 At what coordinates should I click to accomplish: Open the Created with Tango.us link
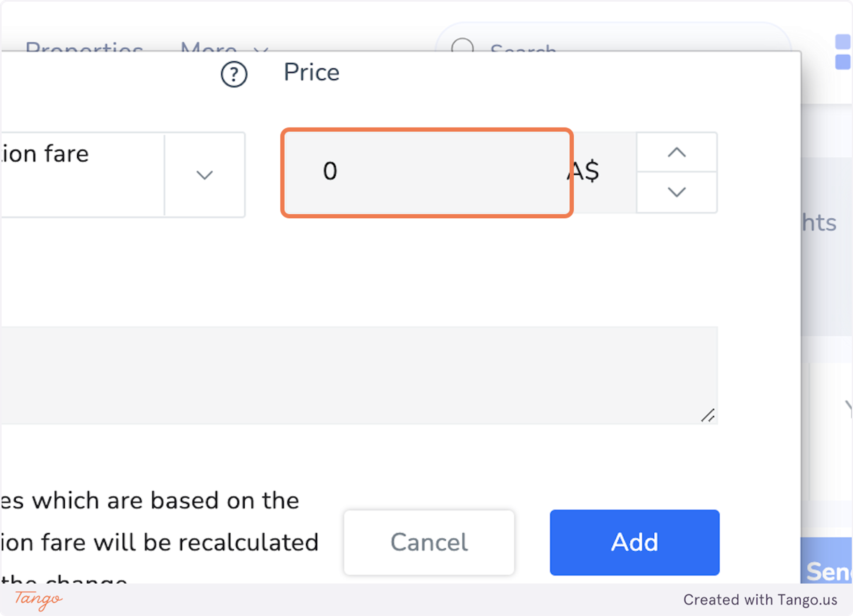click(760, 600)
